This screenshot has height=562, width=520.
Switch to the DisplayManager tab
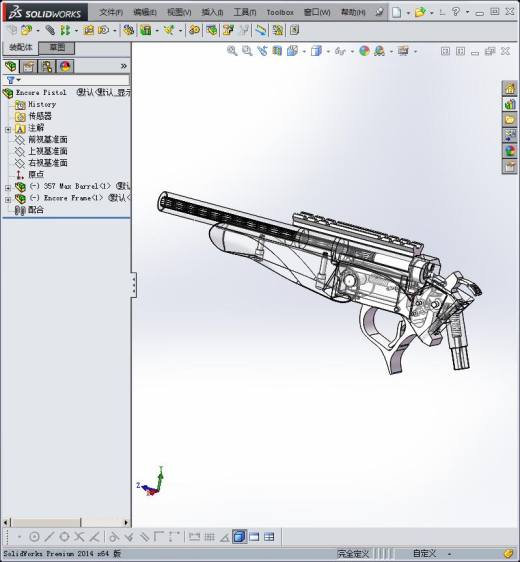point(65,66)
